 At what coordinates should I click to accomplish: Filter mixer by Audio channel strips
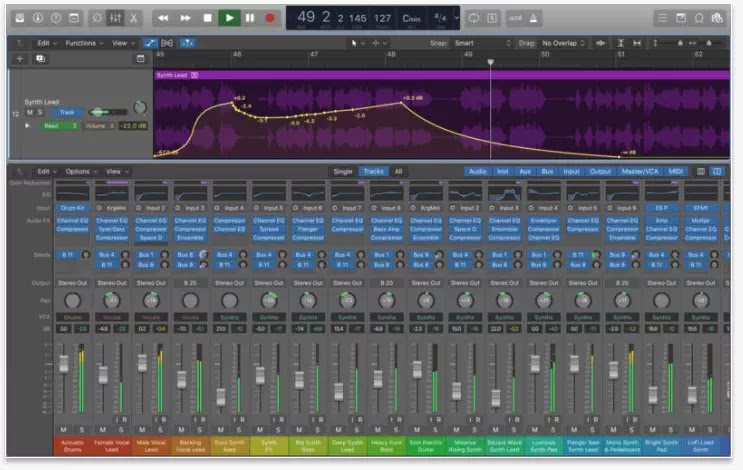[x=477, y=172]
